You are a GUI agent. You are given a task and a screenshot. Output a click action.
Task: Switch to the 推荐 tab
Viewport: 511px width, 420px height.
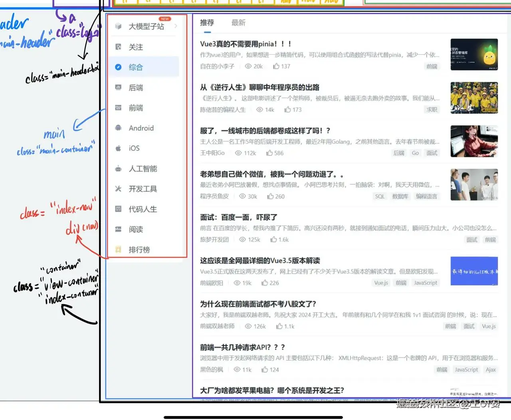(207, 23)
